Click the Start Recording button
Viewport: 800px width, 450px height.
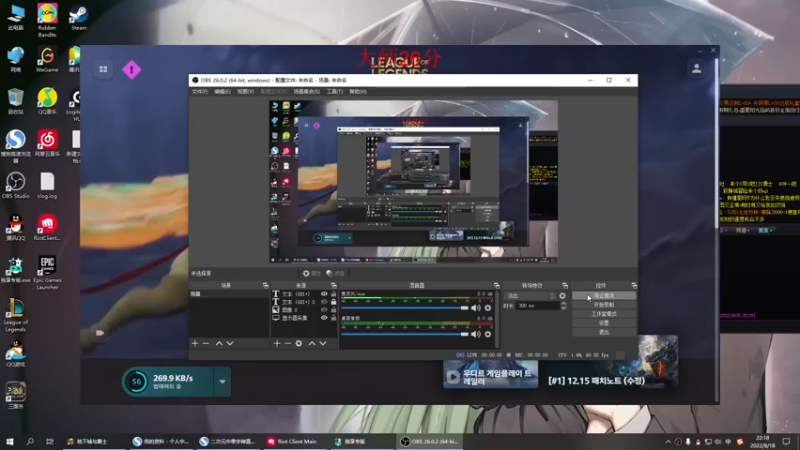(x=604, y=305)
